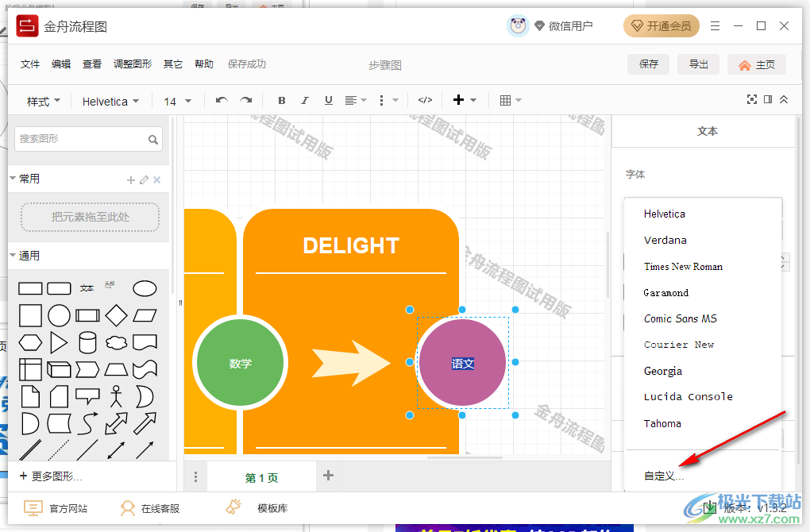The width and height of the screenshot is (810, 532).
Task: Open the text alignment dropdown
Action: click(356, 100)
